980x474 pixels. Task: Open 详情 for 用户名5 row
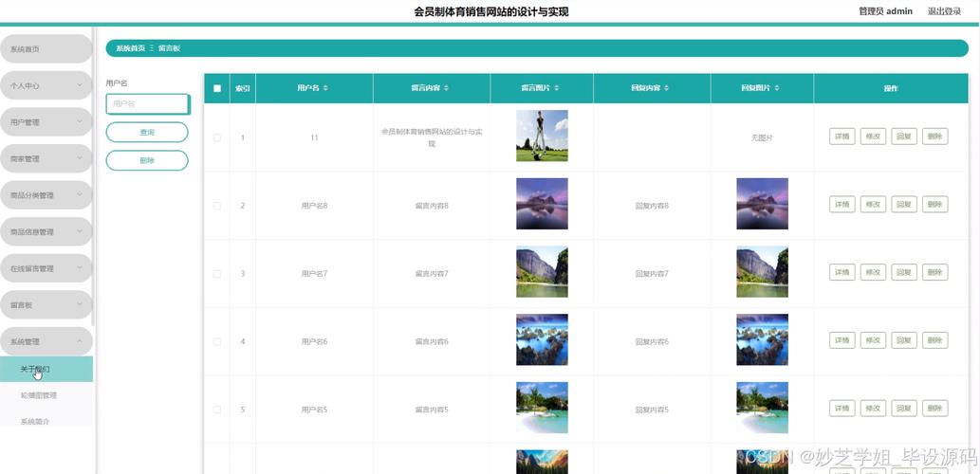coord(841,409)
